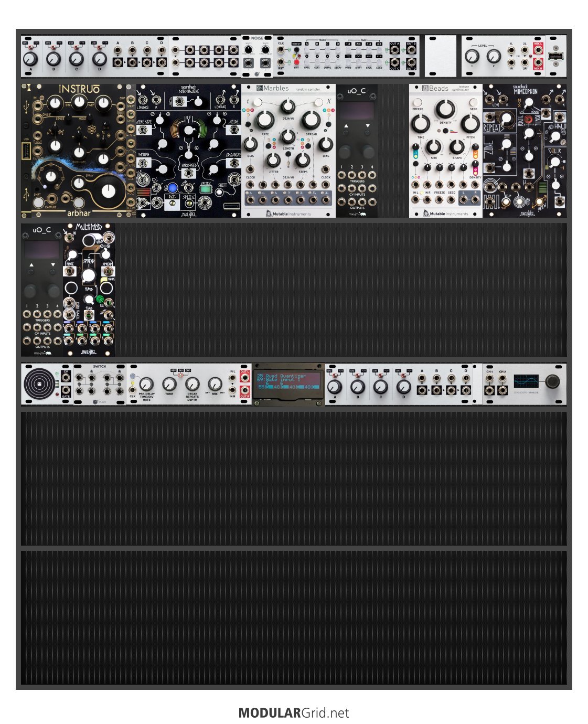Click the down arrow on the third-row uO_C

(x=53, y=265)
